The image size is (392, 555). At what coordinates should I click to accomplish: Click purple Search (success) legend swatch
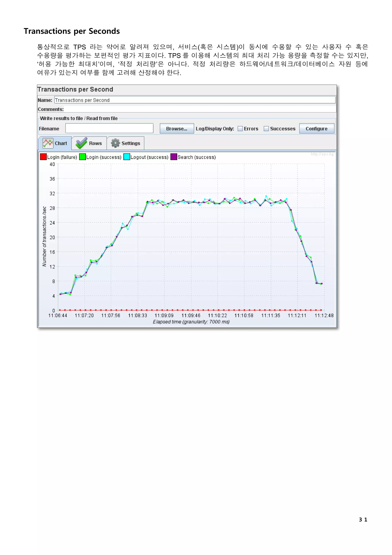(x=174, y=157)
